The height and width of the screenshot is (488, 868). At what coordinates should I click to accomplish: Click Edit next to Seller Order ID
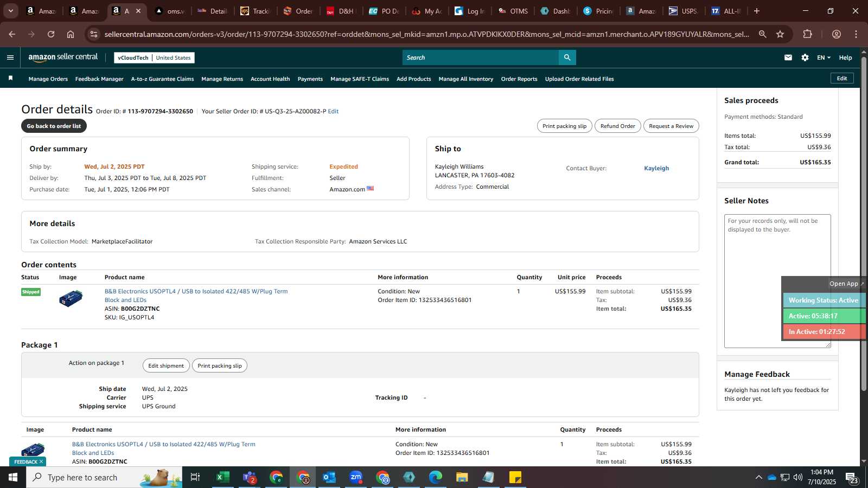[333, 111]
